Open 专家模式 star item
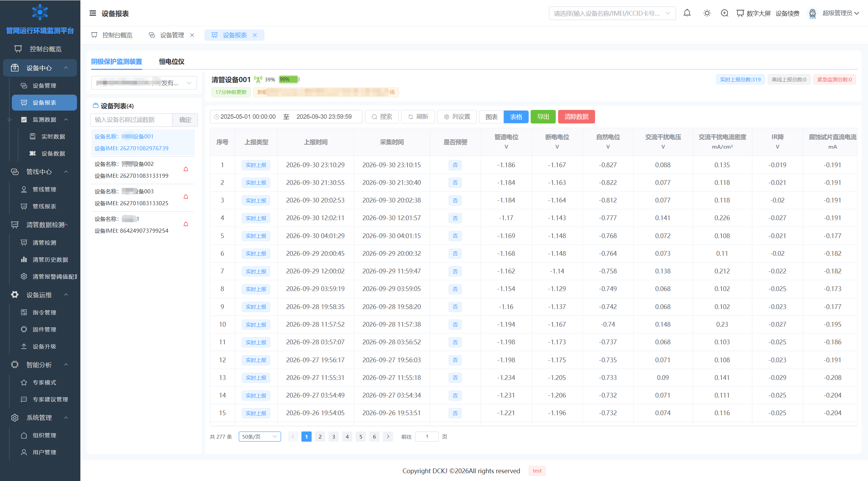 click(x=44, y=382)
